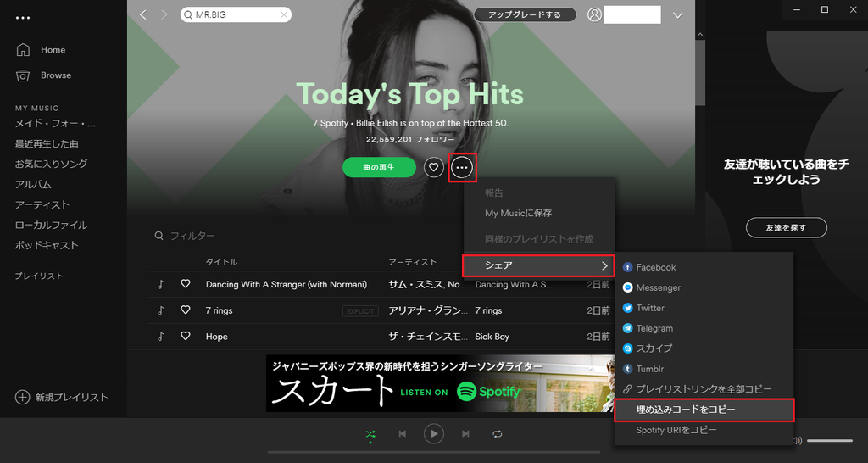This screenshot has width=868, height=463.
Task: Skip to next track
Action: coord(465,434)
